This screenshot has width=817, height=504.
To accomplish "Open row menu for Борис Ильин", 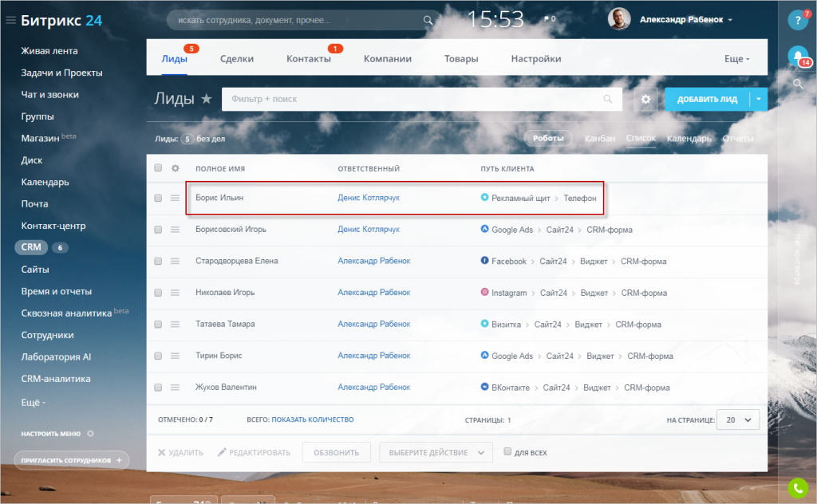I will tap(175, 198).
